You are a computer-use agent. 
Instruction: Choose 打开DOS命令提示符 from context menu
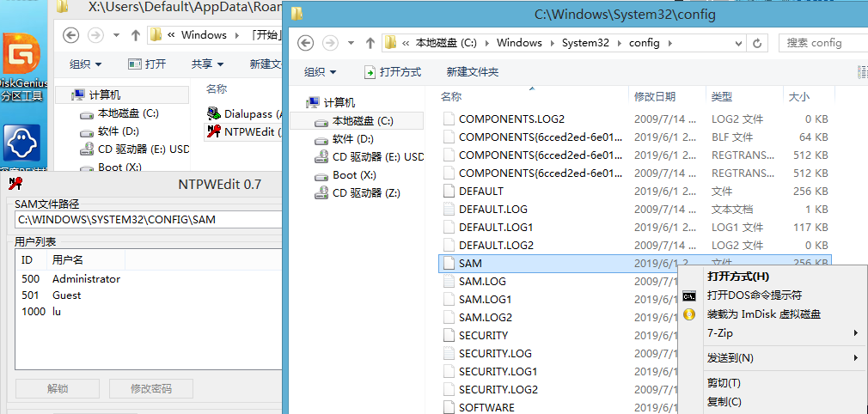773,295
